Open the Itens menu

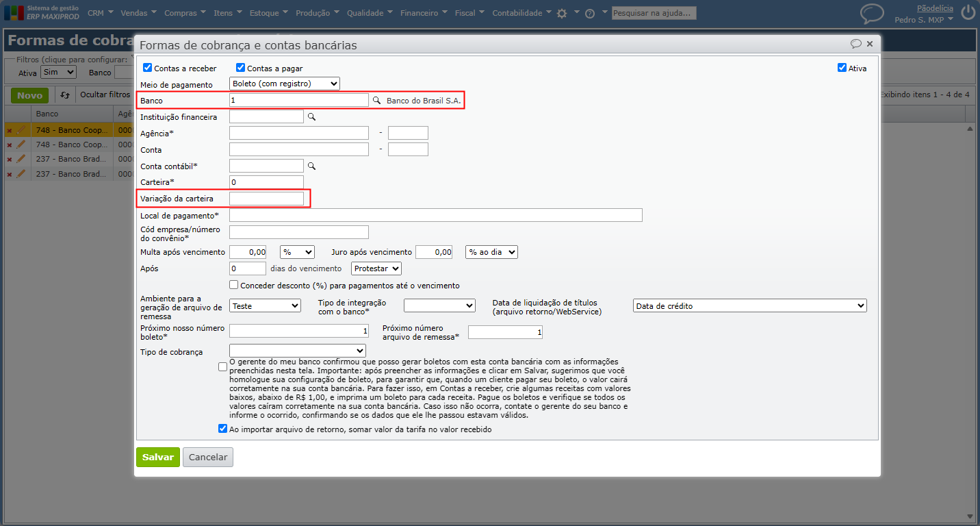coord(228,13)
